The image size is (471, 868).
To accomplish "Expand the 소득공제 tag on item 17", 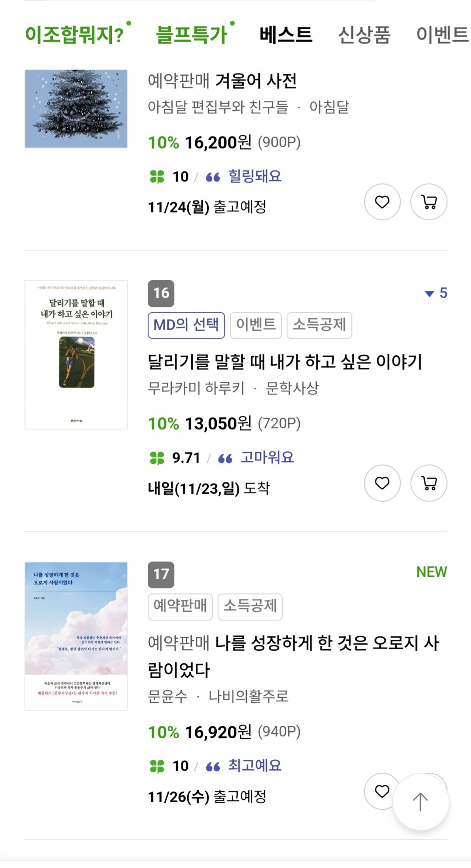I will [251, 607].
